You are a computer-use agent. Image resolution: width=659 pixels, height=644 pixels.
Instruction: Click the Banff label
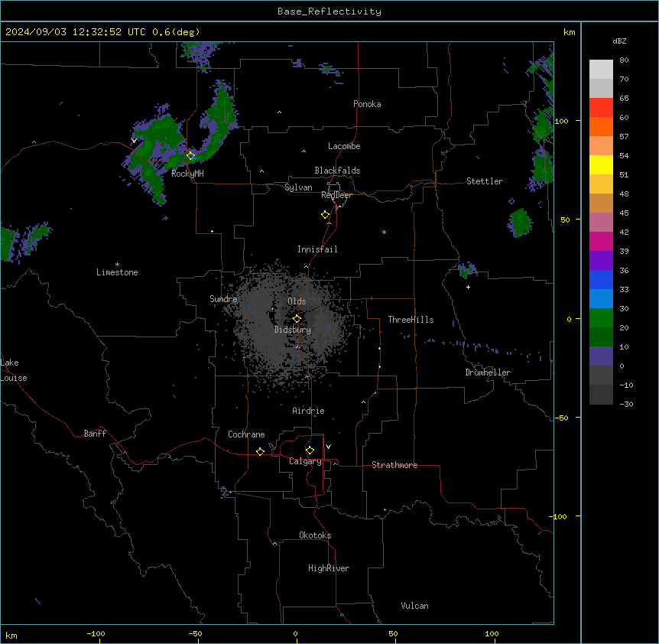click(x=95, y=434)
